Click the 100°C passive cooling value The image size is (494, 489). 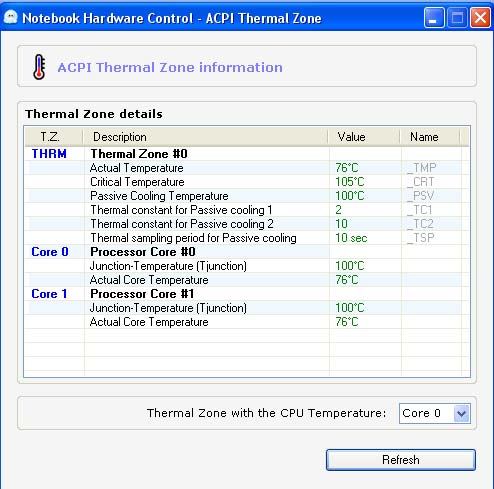(x=350, y=196)
